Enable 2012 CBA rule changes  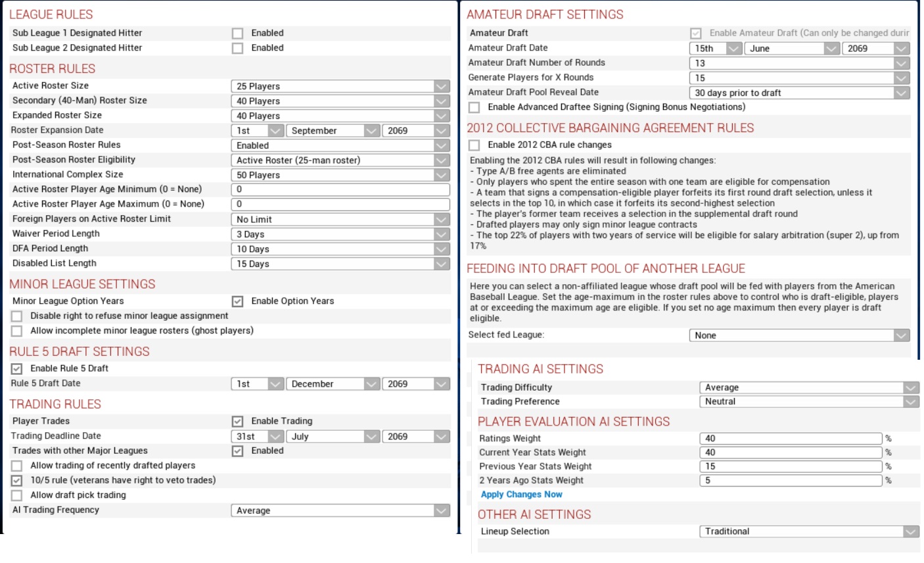[x=474, y=145]
